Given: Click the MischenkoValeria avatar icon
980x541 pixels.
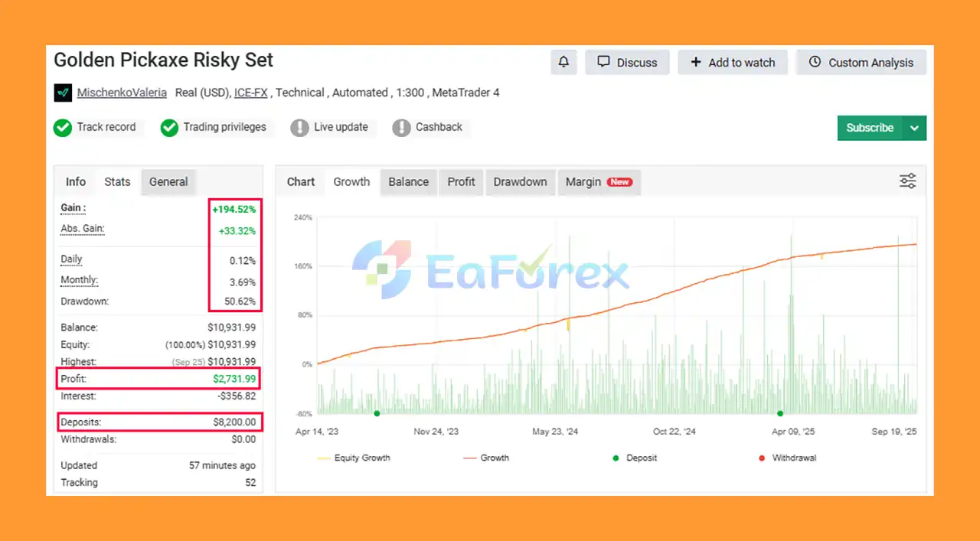Looking at the screenshot, I should (63, 93).
